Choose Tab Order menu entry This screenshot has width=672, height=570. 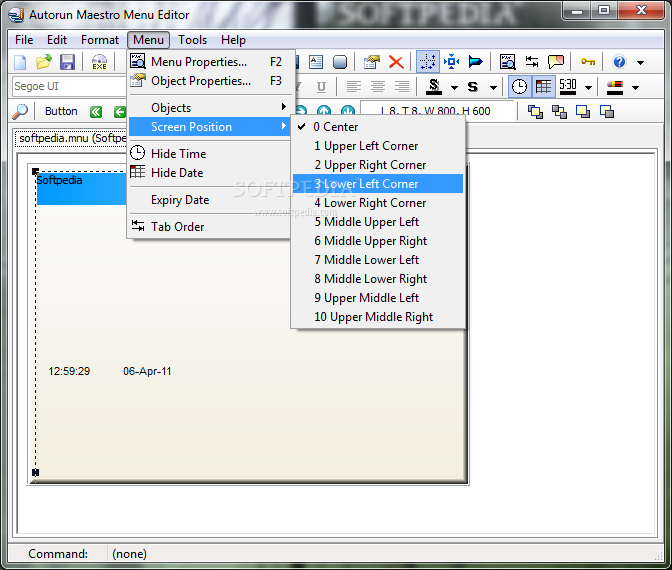pyautogui.click(x=210, y=227)
